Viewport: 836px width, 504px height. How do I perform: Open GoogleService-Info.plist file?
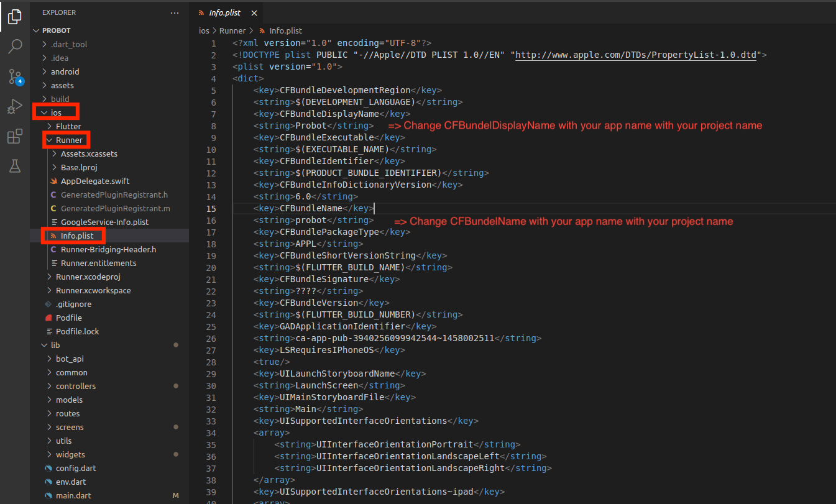(104, 222)
